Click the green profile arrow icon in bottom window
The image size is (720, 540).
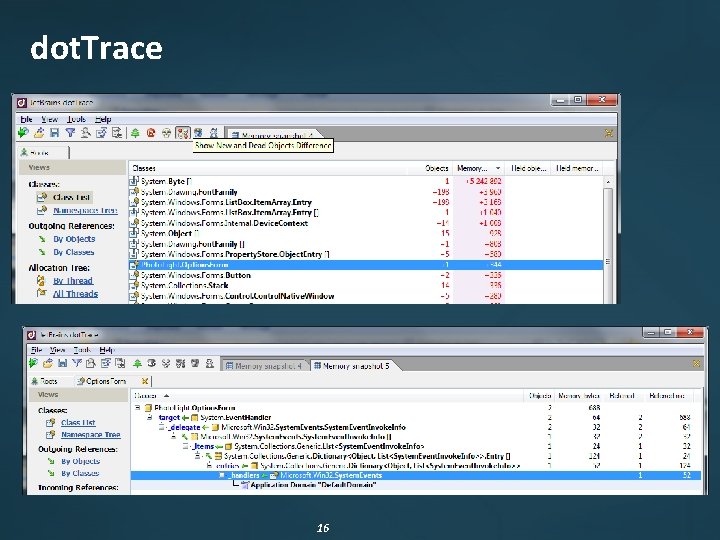point(34,364)
